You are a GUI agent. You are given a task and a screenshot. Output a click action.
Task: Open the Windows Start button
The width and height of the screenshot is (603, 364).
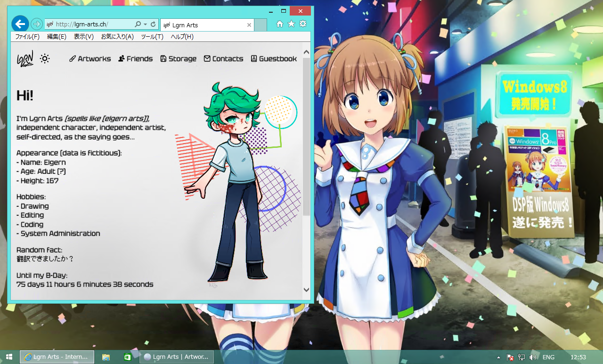[x=9, y=357]
